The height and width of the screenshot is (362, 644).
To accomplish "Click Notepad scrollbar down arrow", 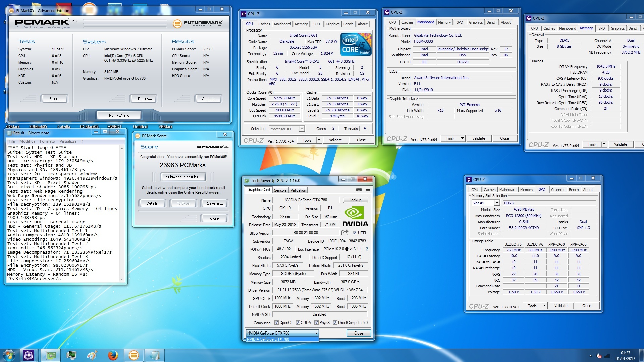I will (122, 279).
